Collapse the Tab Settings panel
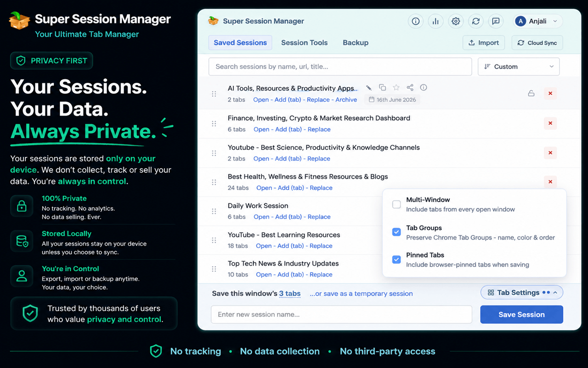The image size is (588, 368). [x=522, y=293]
